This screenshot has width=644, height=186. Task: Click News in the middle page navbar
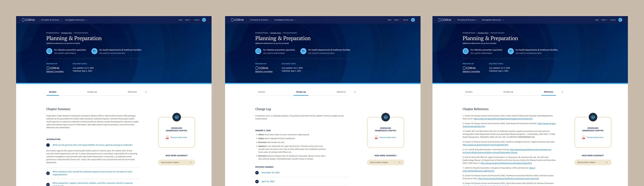tap(389, 20)
